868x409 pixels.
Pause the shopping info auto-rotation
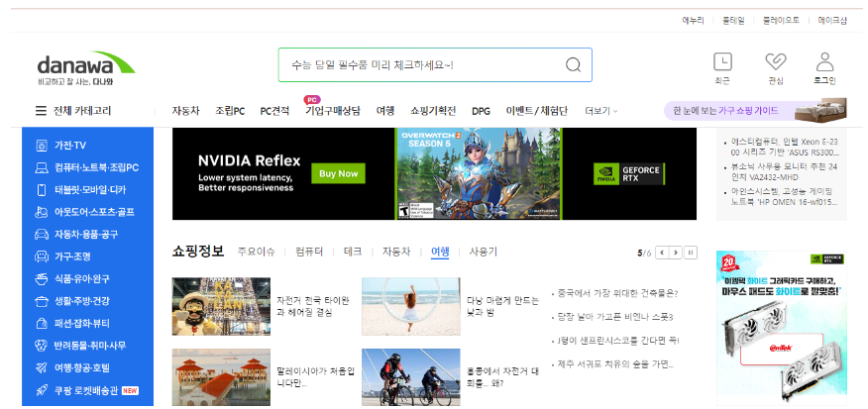(691, 253)
